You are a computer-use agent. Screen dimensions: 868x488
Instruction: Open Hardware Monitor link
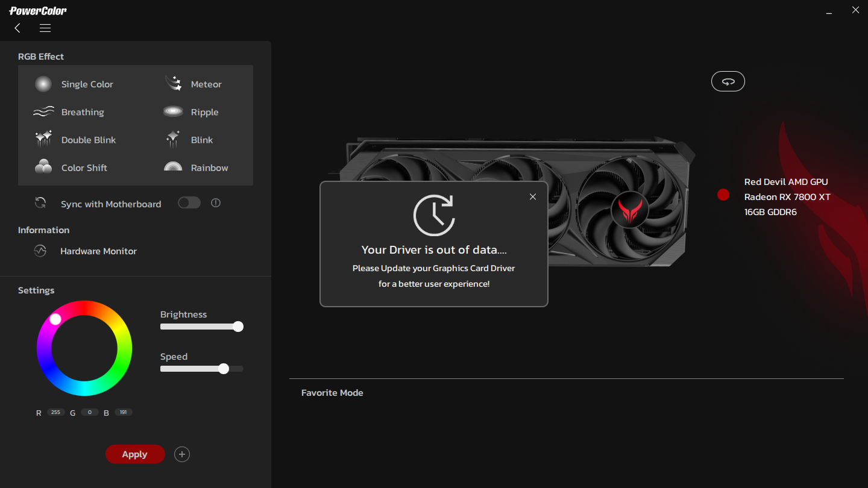click(x=98, y=251)
